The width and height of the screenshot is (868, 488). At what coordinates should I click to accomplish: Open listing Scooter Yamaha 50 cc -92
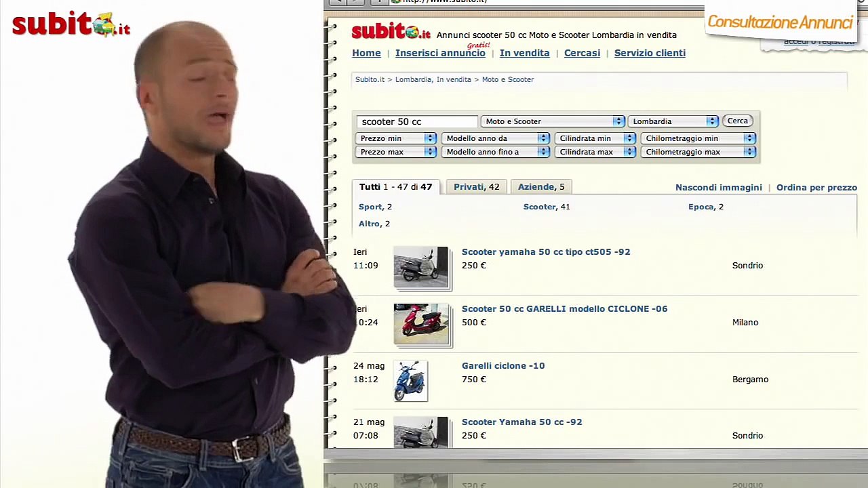[521, 422]
